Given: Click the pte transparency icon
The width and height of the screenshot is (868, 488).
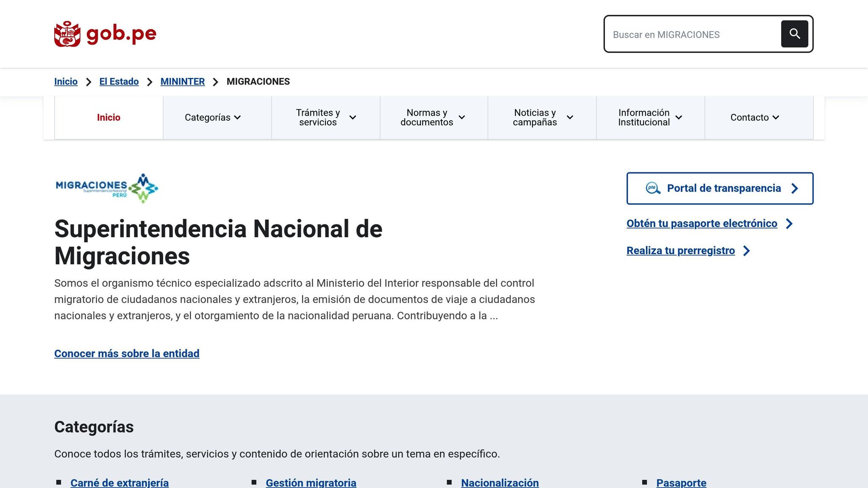Looking at the screenshot, I should pyautogui.click(x=653, y=188).
